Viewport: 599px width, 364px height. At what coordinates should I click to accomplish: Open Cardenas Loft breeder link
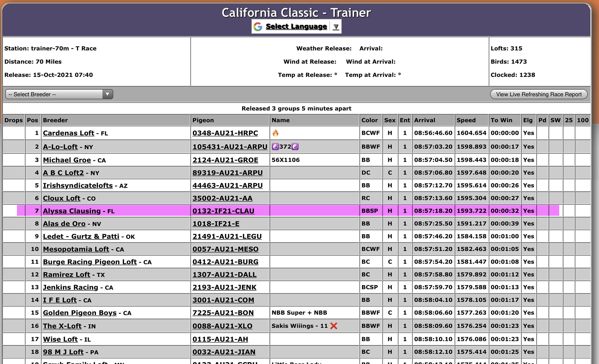(x=68, y=133)
